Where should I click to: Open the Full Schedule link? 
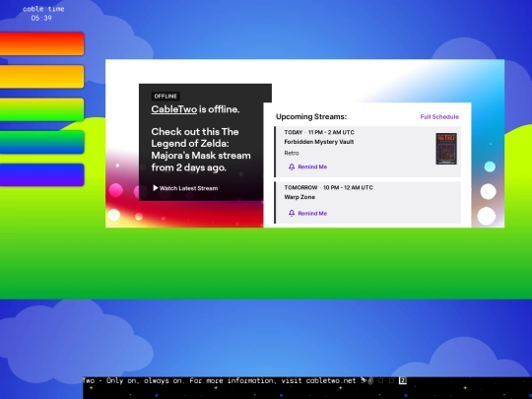coord(439,116)
